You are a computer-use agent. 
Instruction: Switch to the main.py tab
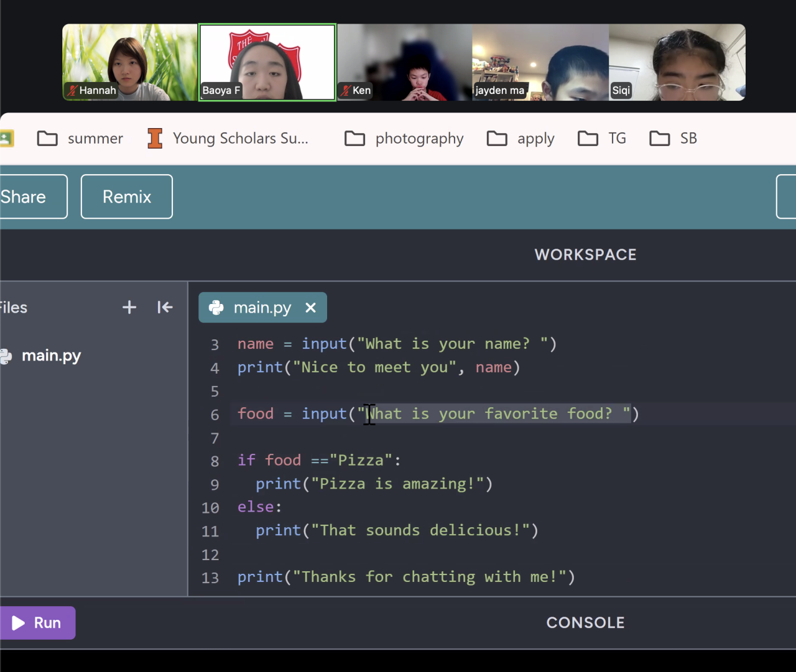(x=262, y=308)
